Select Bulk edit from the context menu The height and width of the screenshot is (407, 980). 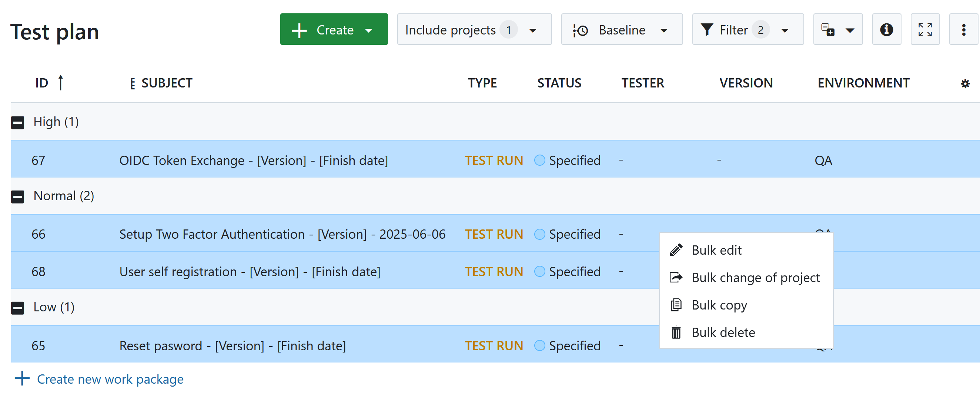point(717,250)
